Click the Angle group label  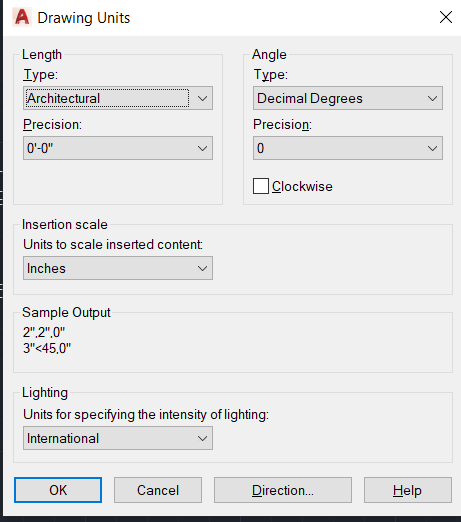(x=269, y=54)
